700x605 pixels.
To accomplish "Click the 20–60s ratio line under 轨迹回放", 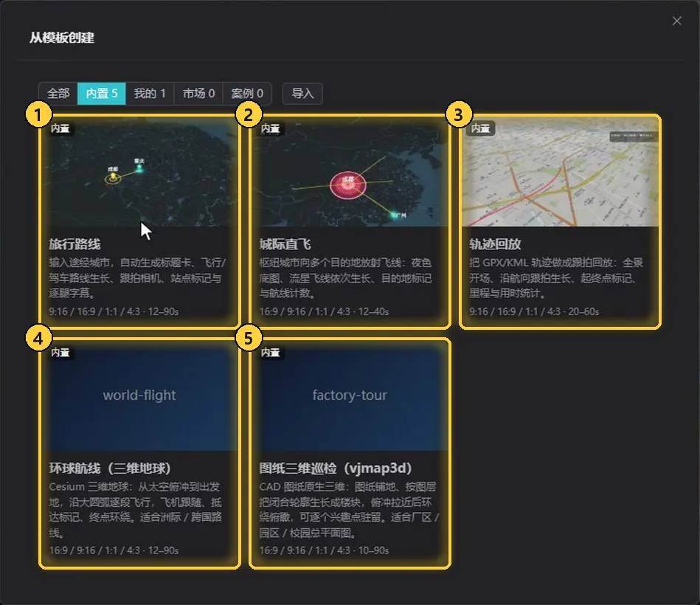I will click(x=534, y=311).
